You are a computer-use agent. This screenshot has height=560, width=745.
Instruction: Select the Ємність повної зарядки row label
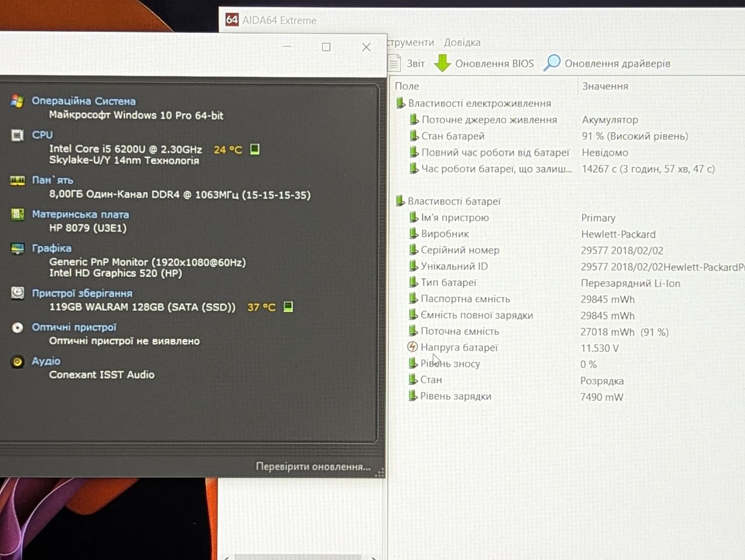(477, 315)
